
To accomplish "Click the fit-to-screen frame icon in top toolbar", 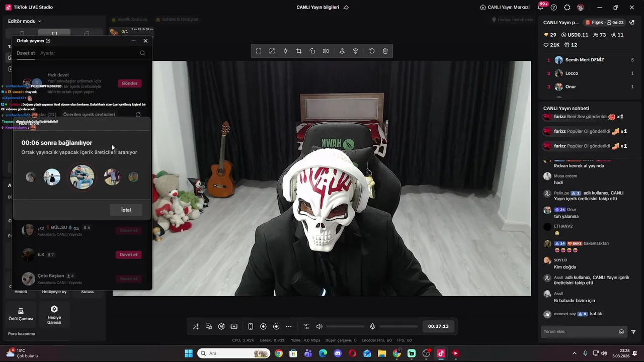I will coord(259,51).
